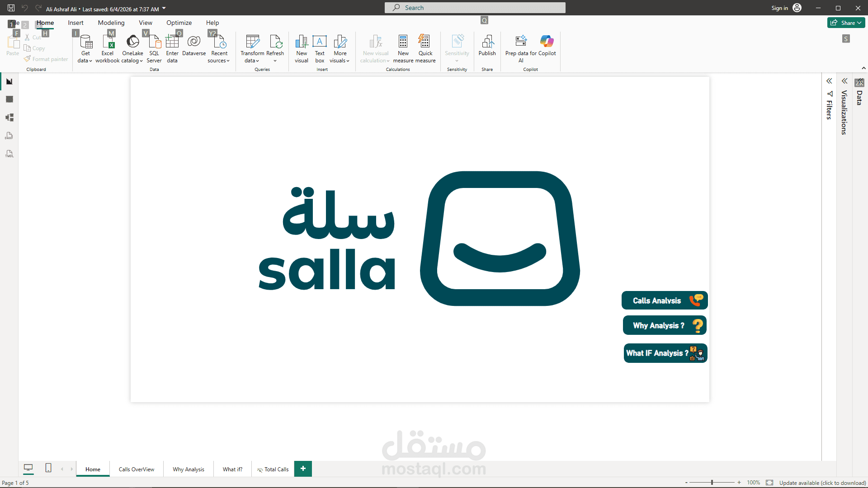Open Copilot pane
The width and height of the screenshot is (868, 488).
547,45
